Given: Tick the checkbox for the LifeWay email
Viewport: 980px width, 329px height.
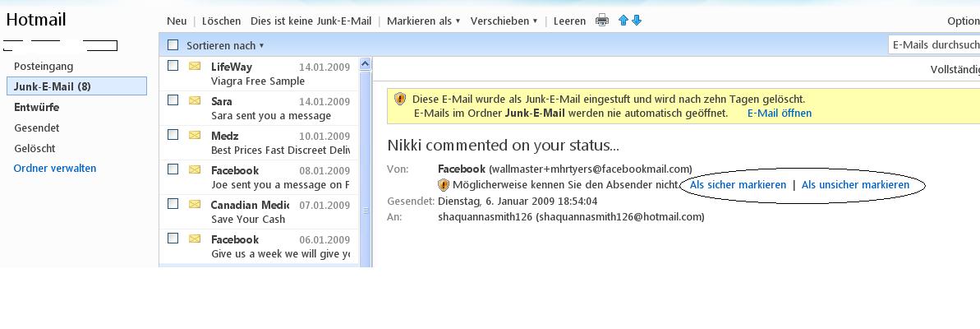Looking at the screenshot, I should click(173, 66).
